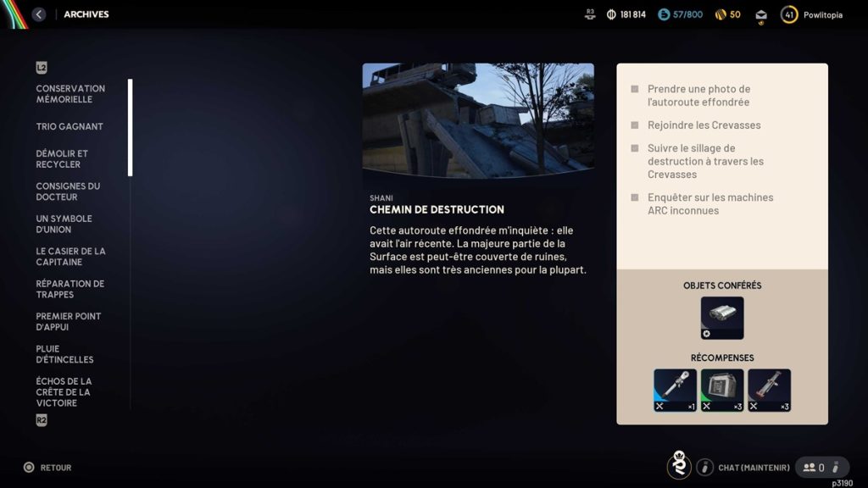The height and width of the screenshot is (488, 868).
Task: Select the granted item under Objets Conférés
Action: tap(722, 318)
